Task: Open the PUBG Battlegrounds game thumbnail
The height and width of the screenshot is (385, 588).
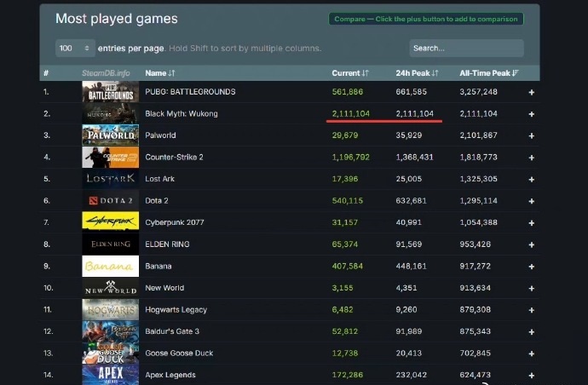Action: [110, 92]
